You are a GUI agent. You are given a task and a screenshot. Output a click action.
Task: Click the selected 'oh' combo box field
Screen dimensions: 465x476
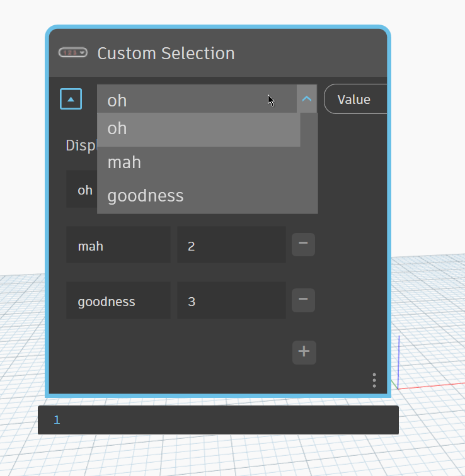(x=197, y=99)
